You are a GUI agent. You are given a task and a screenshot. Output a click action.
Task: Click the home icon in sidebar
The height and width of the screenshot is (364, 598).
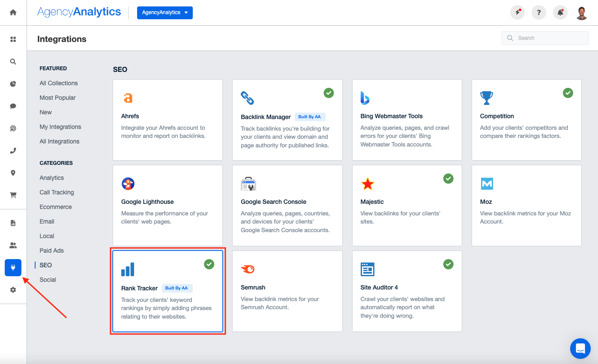pyautogui.click(x=13, y=12)
